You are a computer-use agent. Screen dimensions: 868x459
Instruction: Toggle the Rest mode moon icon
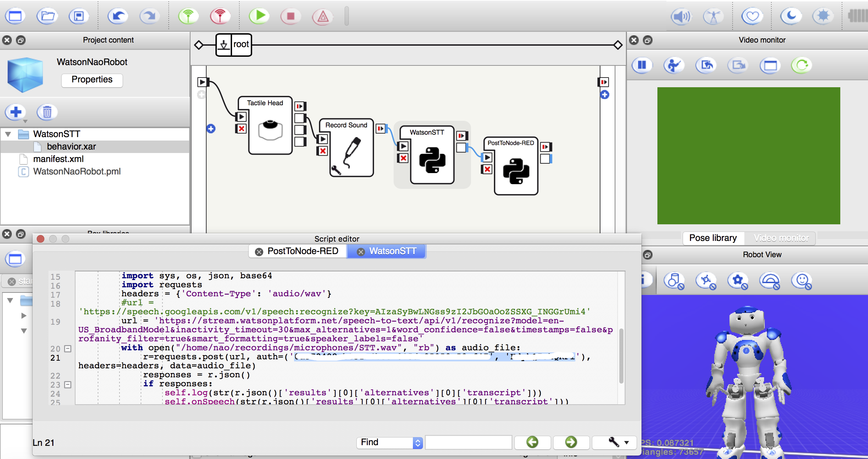pyautogui.click(x=791, y=16)
